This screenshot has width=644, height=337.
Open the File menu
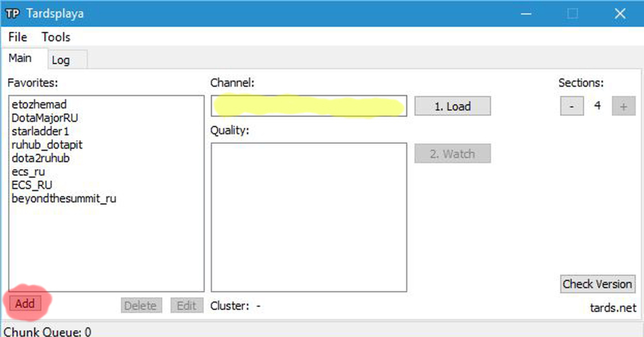(x=18, y=37)
